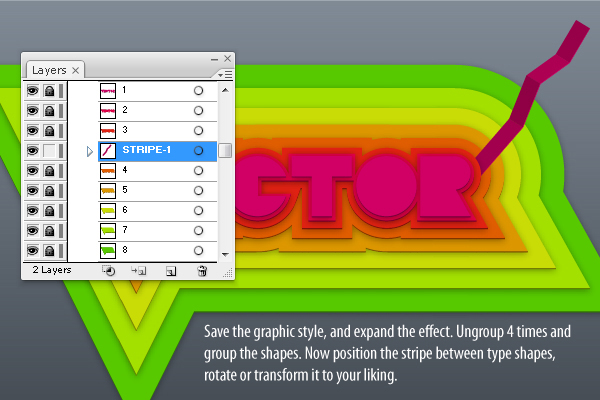Hide layer 4 with its eye icon
Viewport: 600px width, 400px height.
tap(33, 171)
